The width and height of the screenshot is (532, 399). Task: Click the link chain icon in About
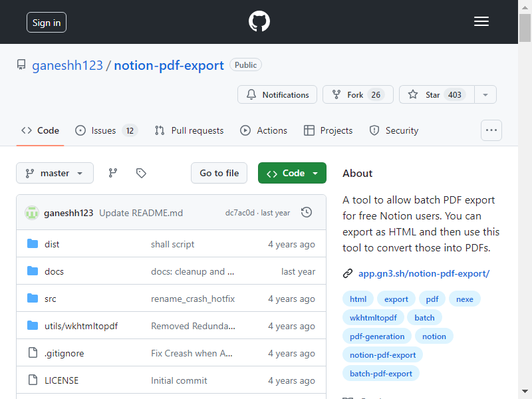pyautogui.click(x=348, y=273)
